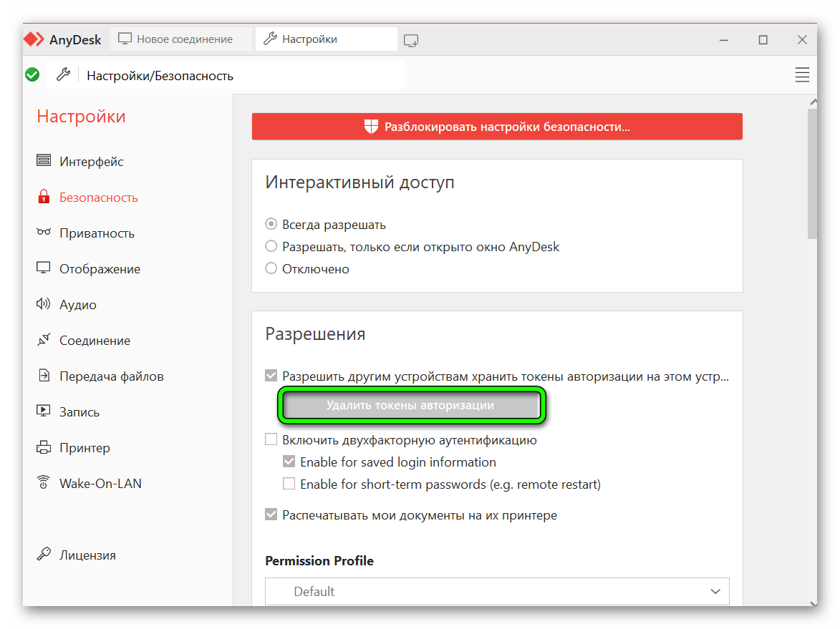The width and height of the screenshot is (840, 629).
Task: Open the Приватность settings section
Action: 97,233
